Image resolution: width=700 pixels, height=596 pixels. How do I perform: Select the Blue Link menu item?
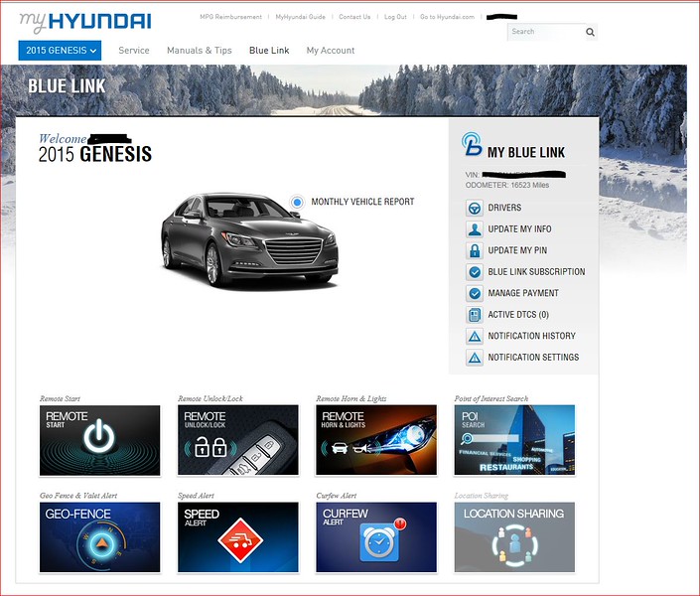click(269, 51)
